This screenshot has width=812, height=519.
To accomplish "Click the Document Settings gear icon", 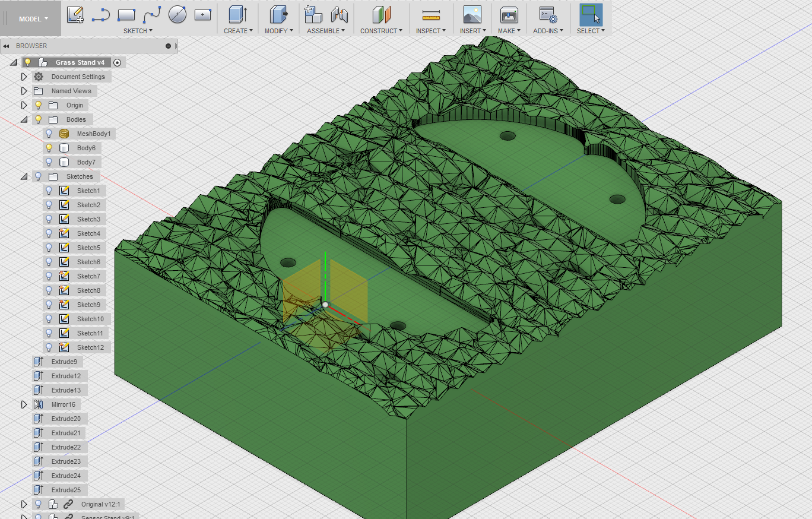I will click(39, 77).
